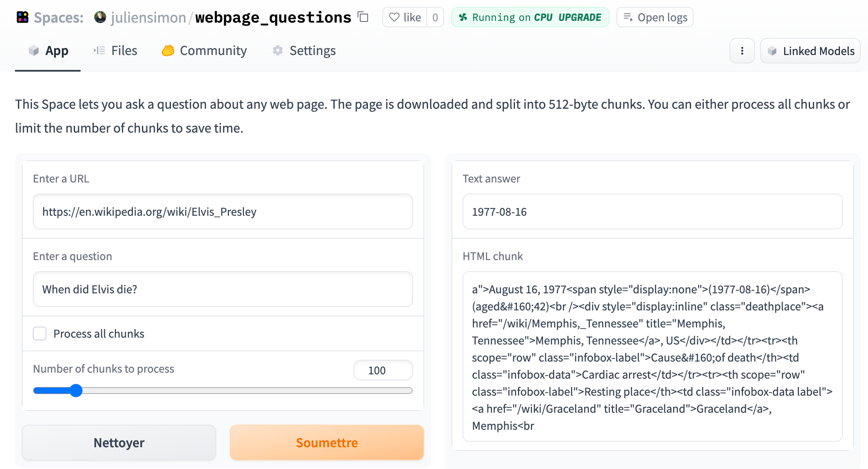This screenshot has width=868, height=469.
Task: Switch to the Files tab
Action: coord(116,51)
